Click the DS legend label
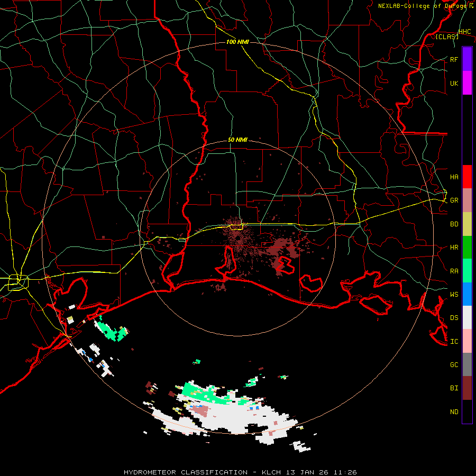476x476 pixels. click(454, 318)
